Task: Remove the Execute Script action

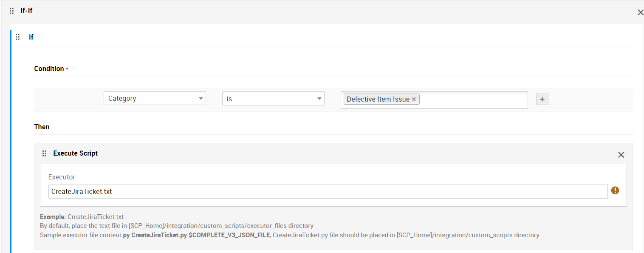Action: pyautogui.click(x=621, y=155)
